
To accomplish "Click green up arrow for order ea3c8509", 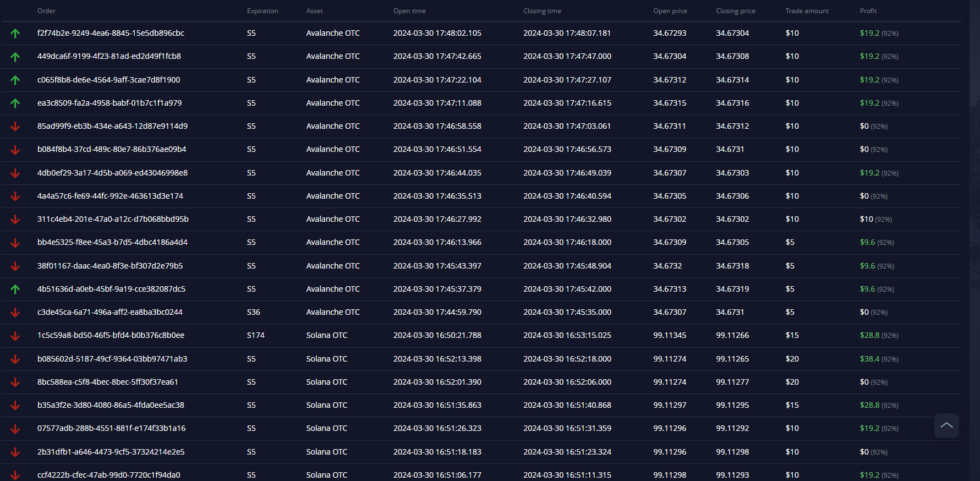I will point(15,103).
